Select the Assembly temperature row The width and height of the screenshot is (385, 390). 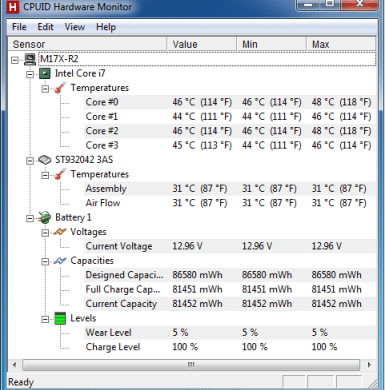230,189
